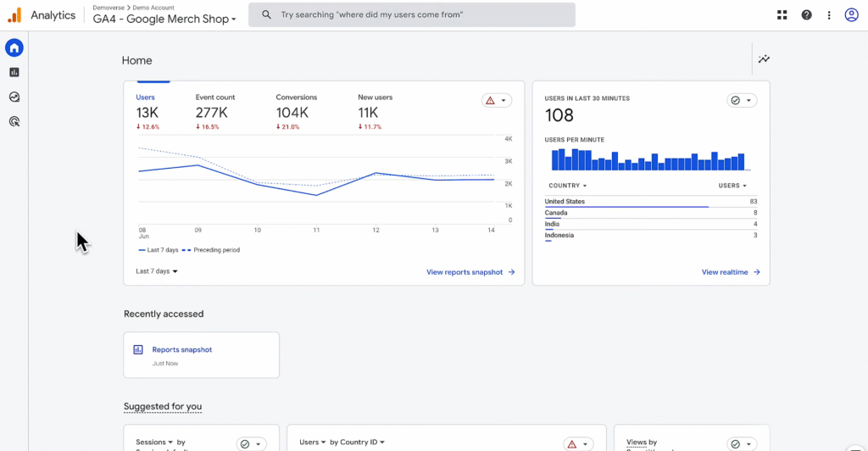Select the Conversions metric tab

[296, 111]
